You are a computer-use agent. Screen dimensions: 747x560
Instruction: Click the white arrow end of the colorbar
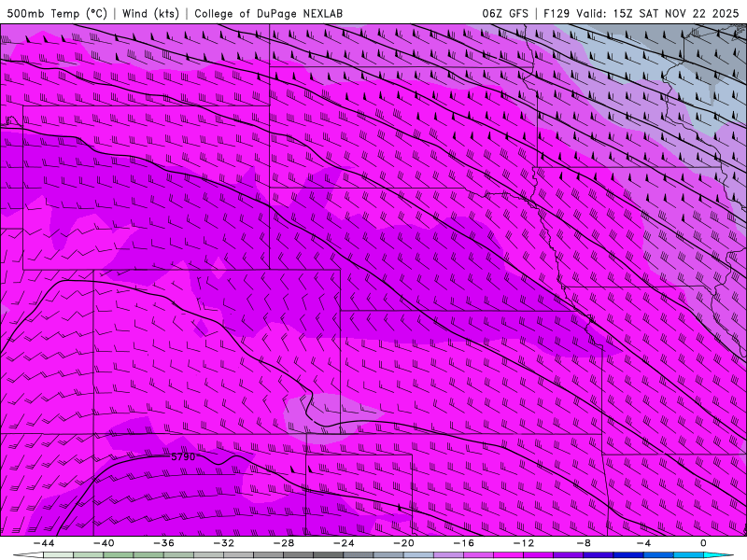click(x=28, y=555)
